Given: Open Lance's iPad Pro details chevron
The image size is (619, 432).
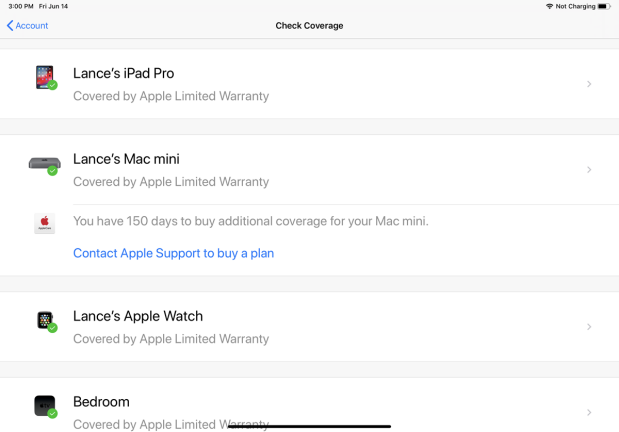Looking at the screenshot, I should 589,84.
